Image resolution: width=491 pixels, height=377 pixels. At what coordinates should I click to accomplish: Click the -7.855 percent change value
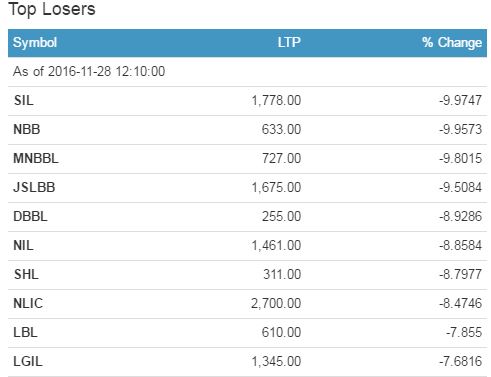coord(464,332)
